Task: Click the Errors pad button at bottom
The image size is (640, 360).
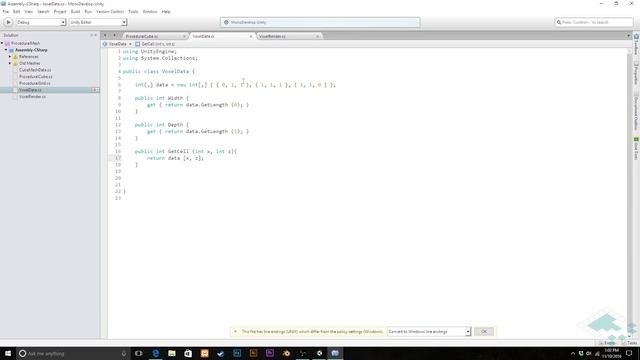Action: (608, 343)
